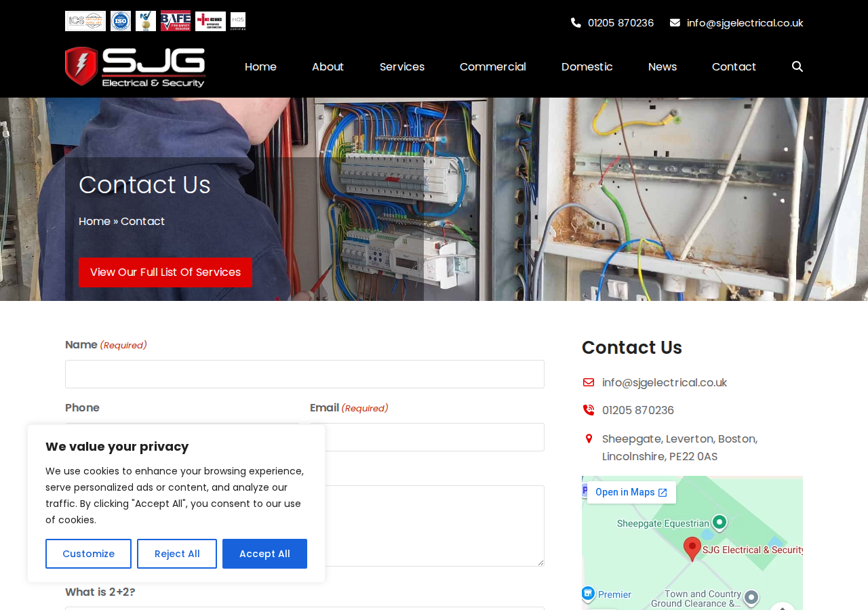Click the BAFE Fire Safety Register badge
This screenshot has height=610, width=868.
click(x=176, y=21)
